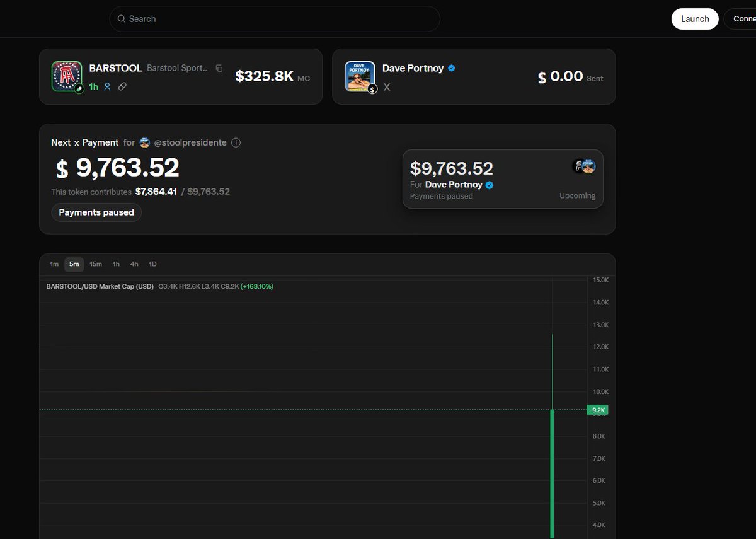Viewport: 756px width, 539px height.
Task: Click BARSTOOL/USD Market Cap chart title
Action: [x=100, y=286]
